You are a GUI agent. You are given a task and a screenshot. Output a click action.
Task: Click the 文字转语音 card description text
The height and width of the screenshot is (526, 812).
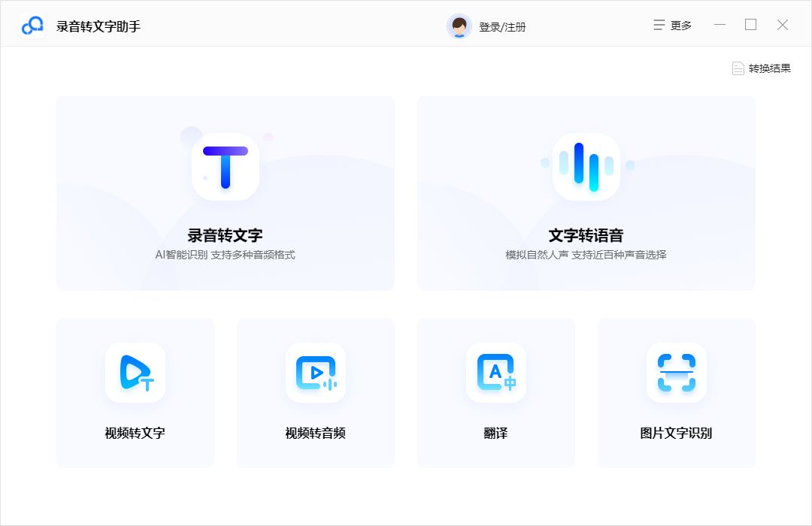(586, 255)
